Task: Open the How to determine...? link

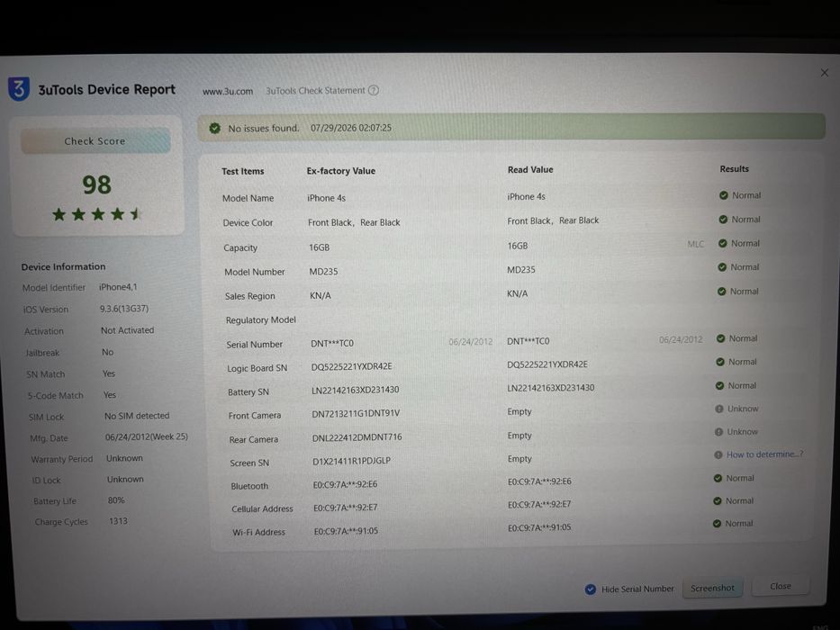Action: click(764, 454)
